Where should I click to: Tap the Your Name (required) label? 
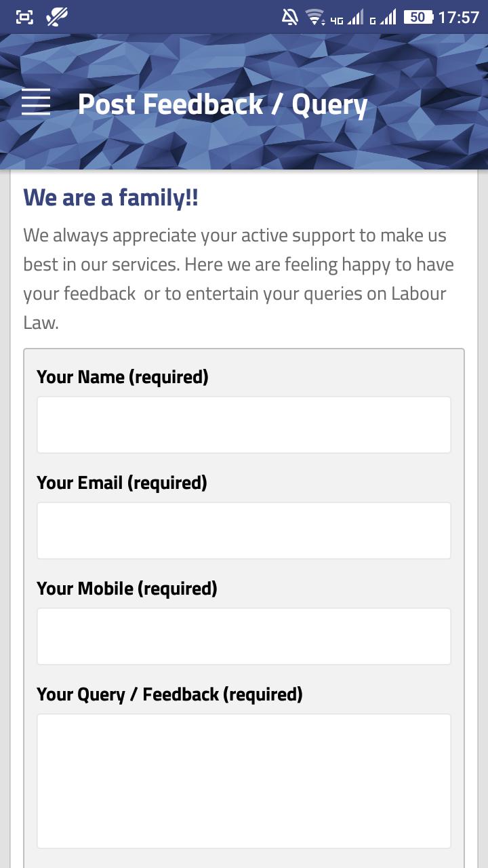123,377
